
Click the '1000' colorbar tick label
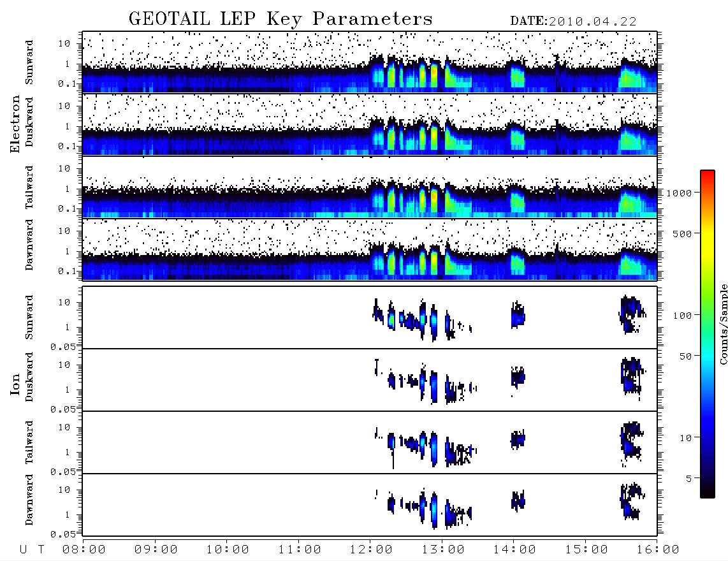click(679, 193)
